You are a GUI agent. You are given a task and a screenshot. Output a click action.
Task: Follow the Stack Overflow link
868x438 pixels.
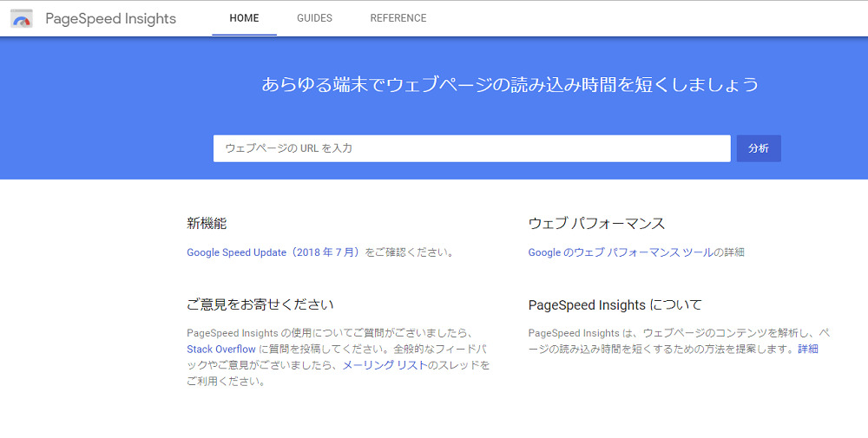pos(220,350)
